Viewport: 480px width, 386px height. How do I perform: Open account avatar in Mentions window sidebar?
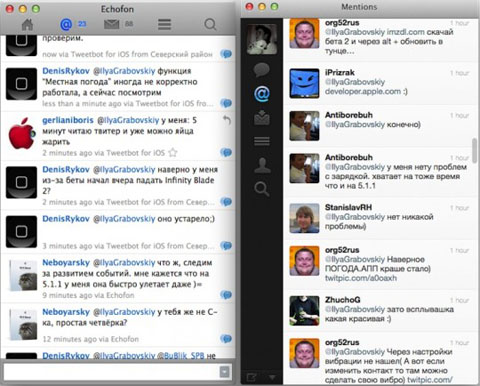pyautogui.click(x=262, y=39)
